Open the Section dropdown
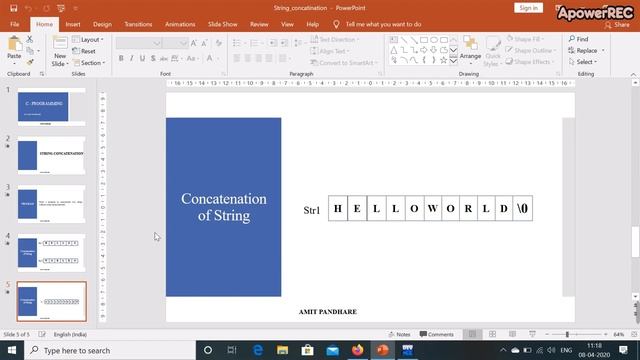Screen dimensions: 640x360 (89, 62)
